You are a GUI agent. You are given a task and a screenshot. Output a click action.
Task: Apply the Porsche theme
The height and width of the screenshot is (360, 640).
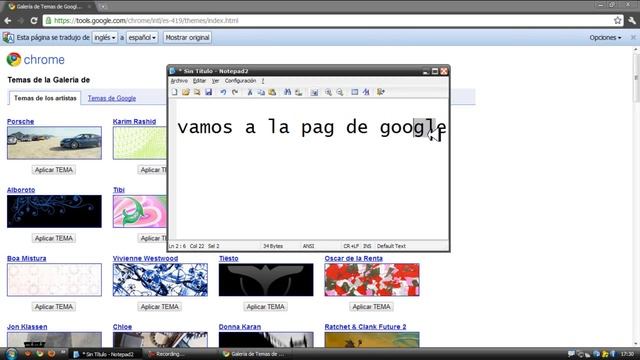(x=54, y=170)
